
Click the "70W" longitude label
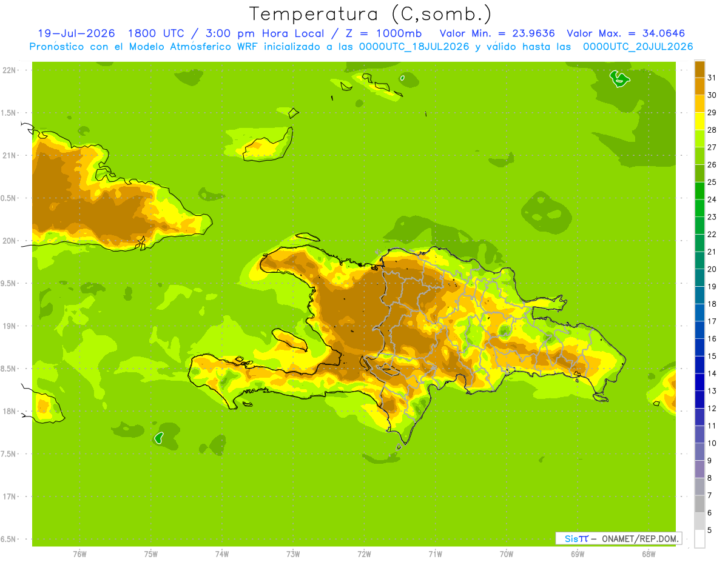[507, 554]
